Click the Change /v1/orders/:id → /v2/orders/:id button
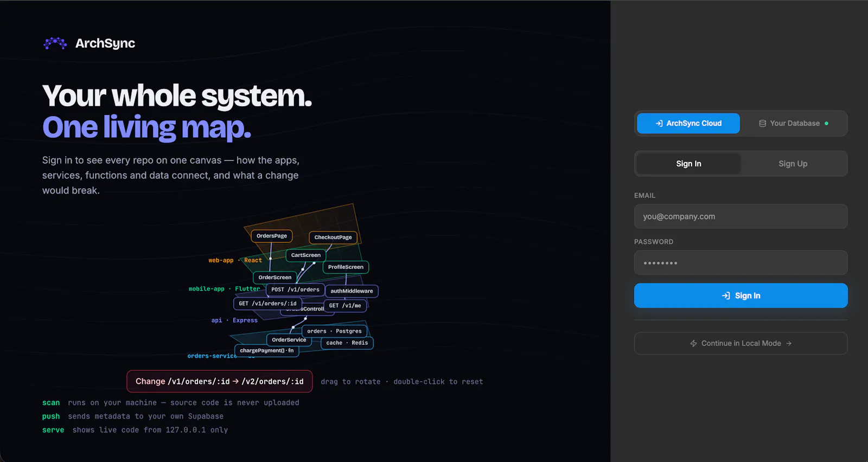868x462 pixels. 220,381
